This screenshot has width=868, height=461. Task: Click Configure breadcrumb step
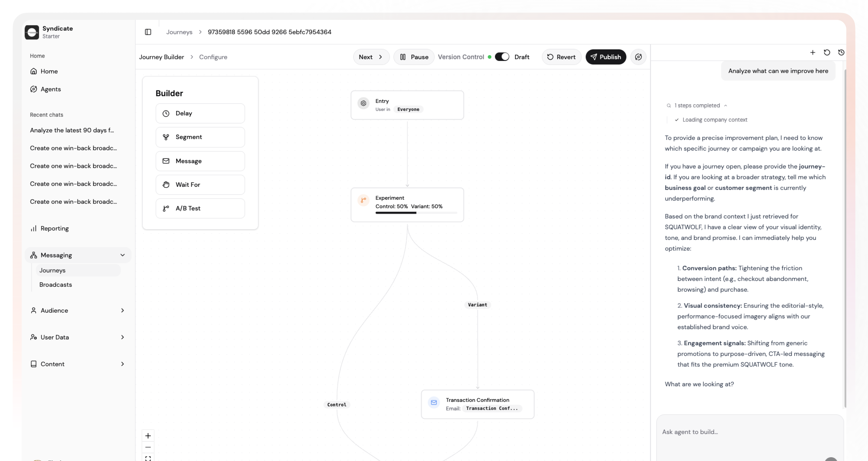click(x=213, y=57)
